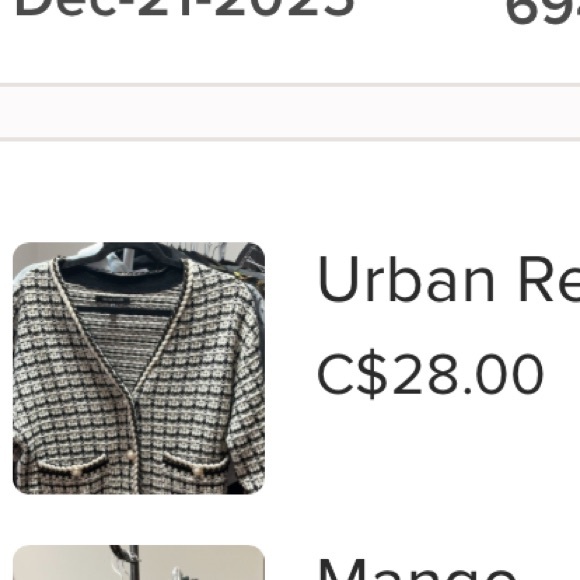Click the C$28.00 item price
This screenshot has width=580, height=580.
click(x=430, y=374)
